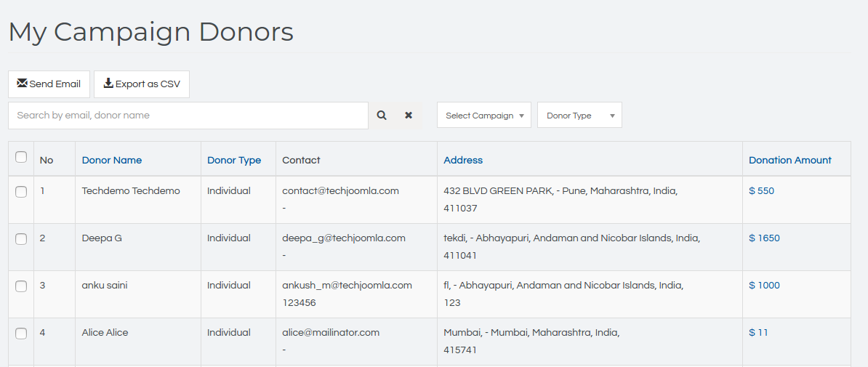
Task: Click the magnifying glass search icon
Action: coord(382,116)
